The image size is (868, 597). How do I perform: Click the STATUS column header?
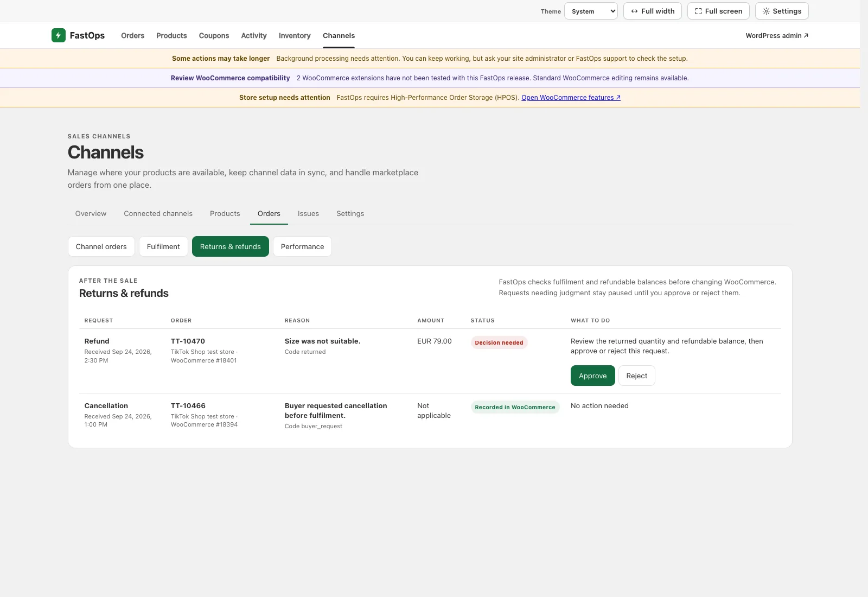coord(482,321)
